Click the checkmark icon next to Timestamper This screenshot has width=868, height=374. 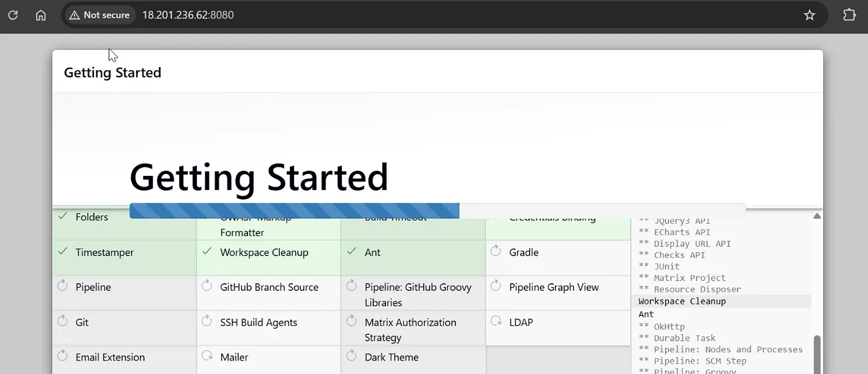pos(62,253)
